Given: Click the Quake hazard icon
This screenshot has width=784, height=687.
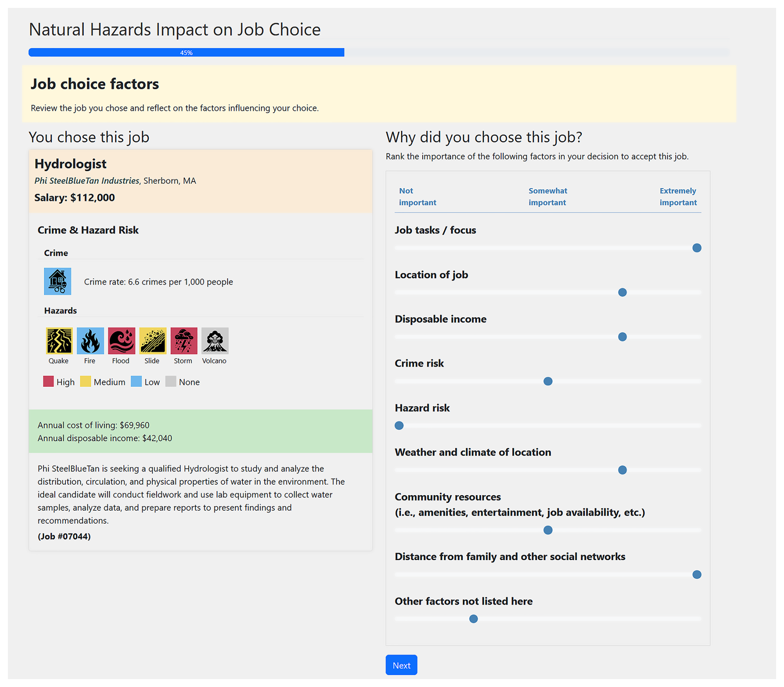Looking at the screenshot, I should (59, 340).
